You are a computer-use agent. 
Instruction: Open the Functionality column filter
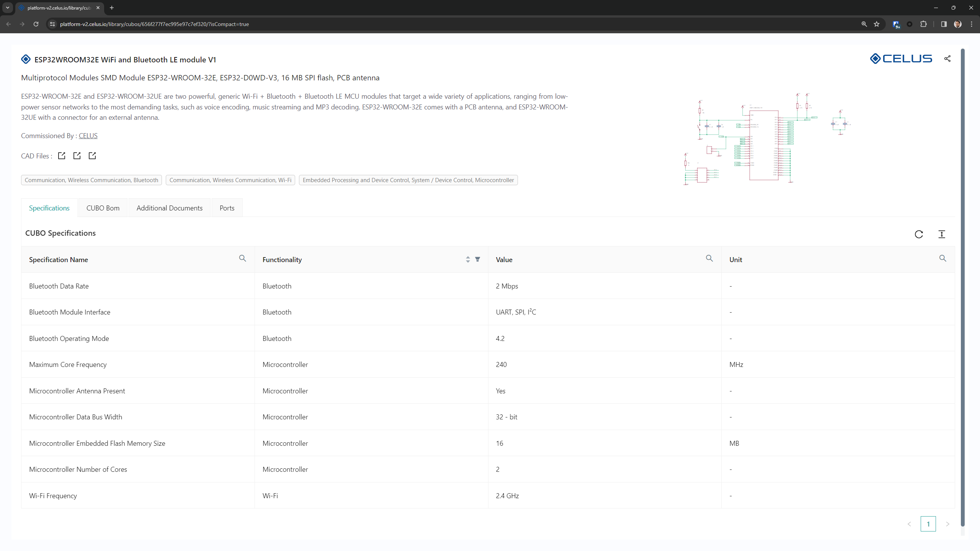point(478,259)
